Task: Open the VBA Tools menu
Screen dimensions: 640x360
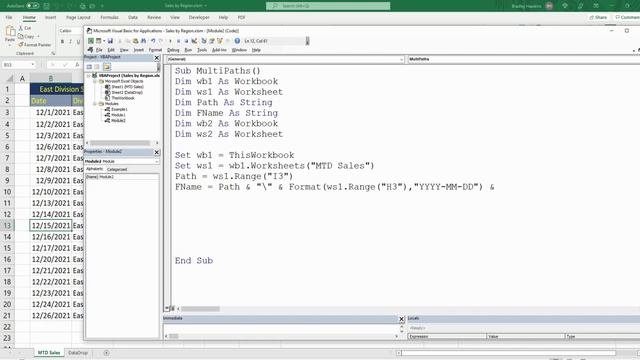Action: 202,50
